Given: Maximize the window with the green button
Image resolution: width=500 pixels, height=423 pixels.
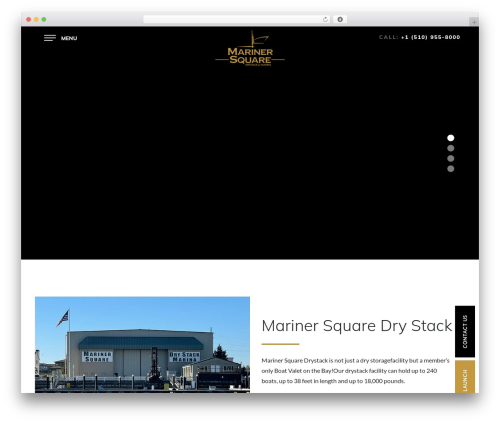Looking at the screenshot, I should pos(44,19).
